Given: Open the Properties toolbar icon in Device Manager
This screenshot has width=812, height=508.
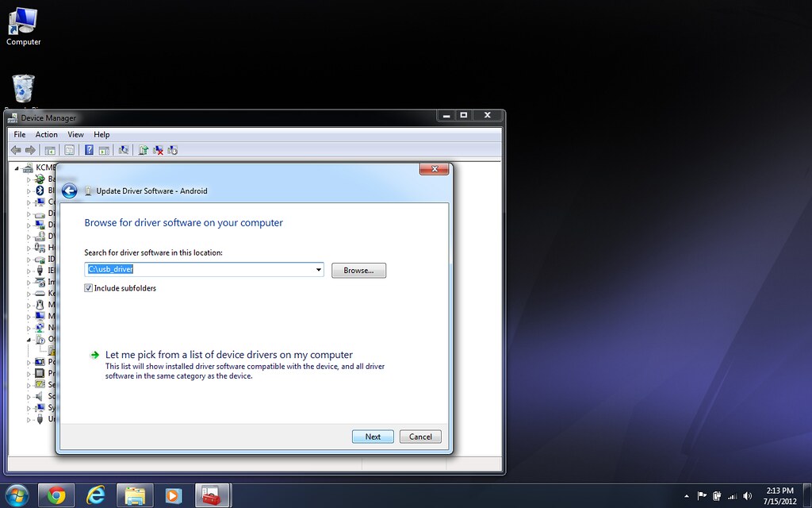Looking at the screenshot, I should (x=69, y=150).
